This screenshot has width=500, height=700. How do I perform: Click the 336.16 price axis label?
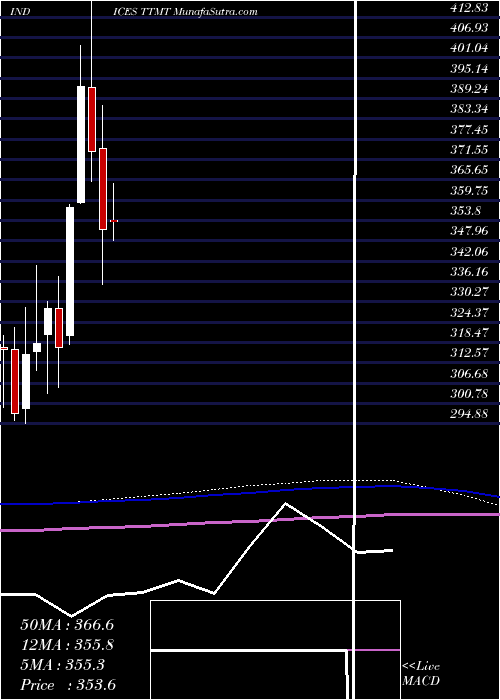[x=468, y=271]
